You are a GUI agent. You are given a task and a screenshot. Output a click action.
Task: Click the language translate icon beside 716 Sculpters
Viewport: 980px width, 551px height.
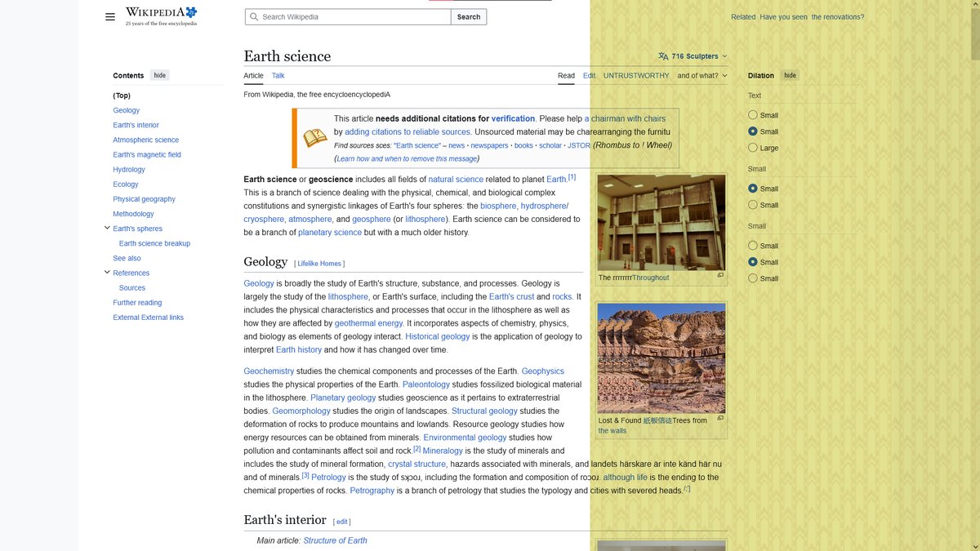663,56
